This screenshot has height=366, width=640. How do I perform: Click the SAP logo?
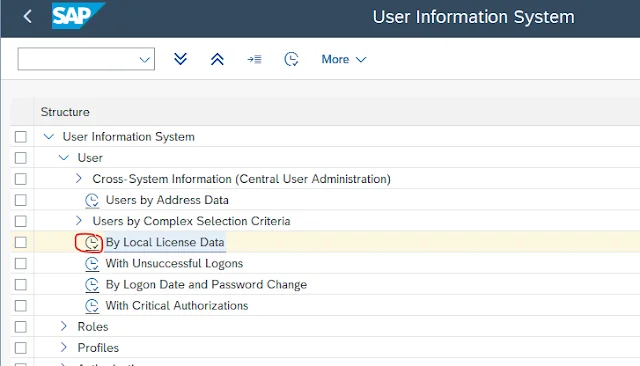[x=78, y=16]
